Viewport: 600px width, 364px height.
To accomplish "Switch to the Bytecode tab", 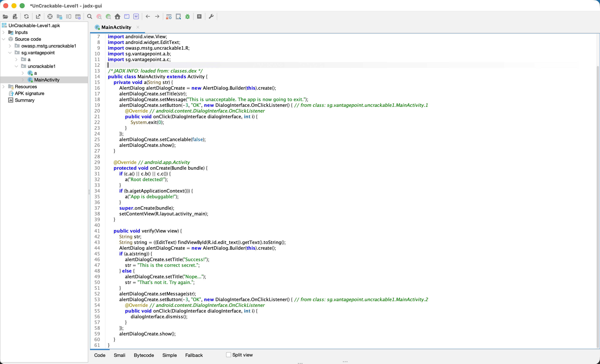I will point(144,355).
